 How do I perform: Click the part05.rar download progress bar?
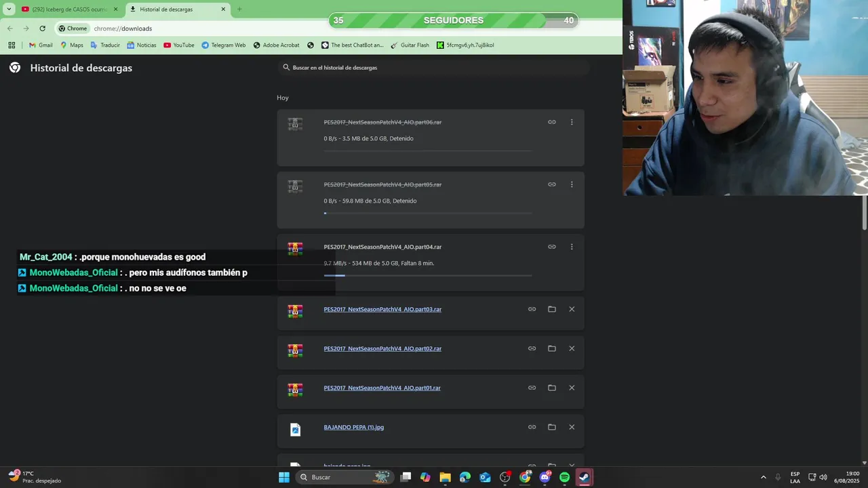(x=428, y=213)
